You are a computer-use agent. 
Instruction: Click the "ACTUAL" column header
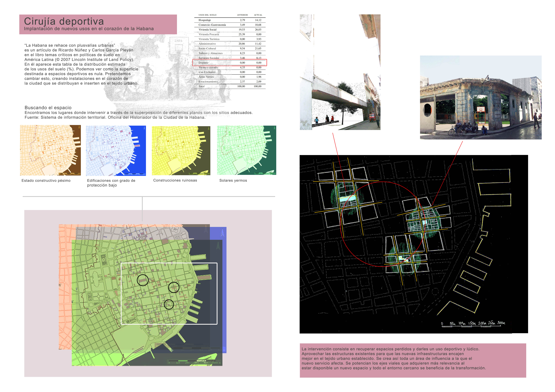tap(258, 15)
